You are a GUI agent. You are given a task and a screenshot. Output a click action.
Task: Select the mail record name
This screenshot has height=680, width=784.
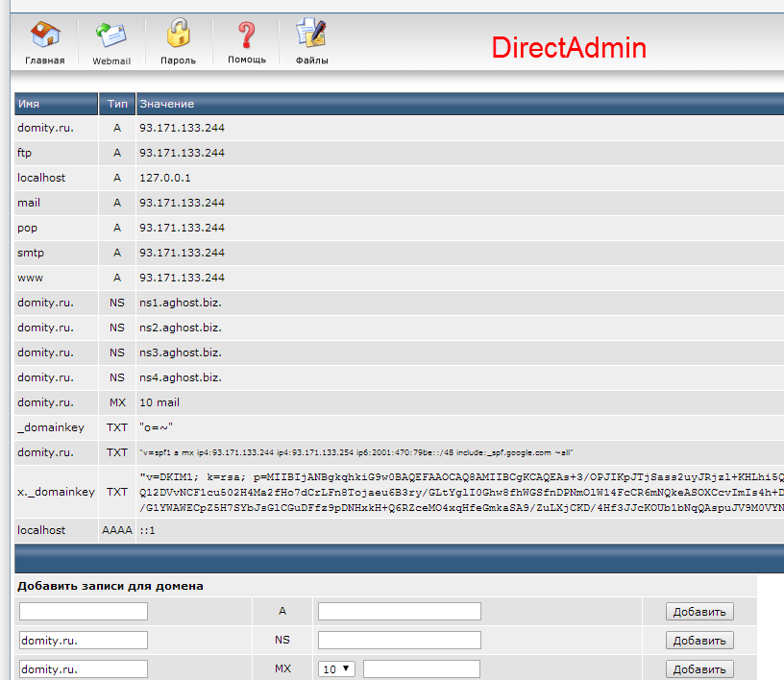(x=29, y=203)
